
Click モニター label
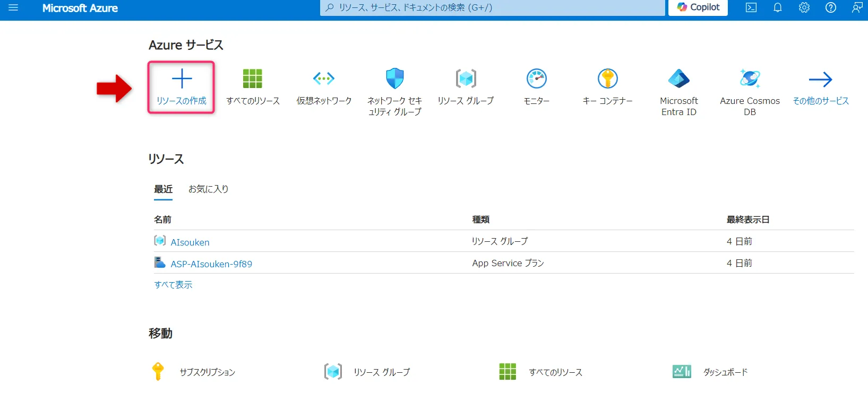(537, 101)
